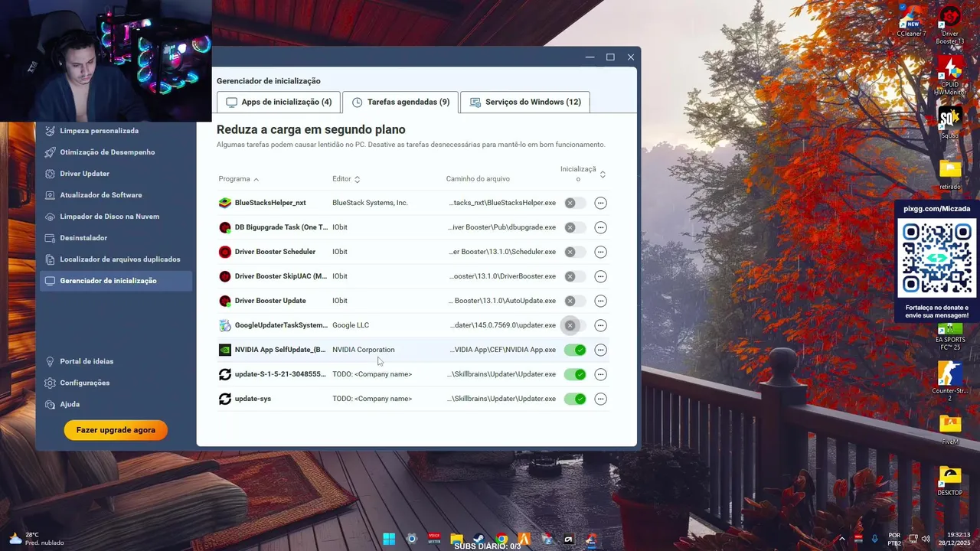Click Fazer upgrade agora button
The height and width of the screenshot is (551, 980).
116,430
